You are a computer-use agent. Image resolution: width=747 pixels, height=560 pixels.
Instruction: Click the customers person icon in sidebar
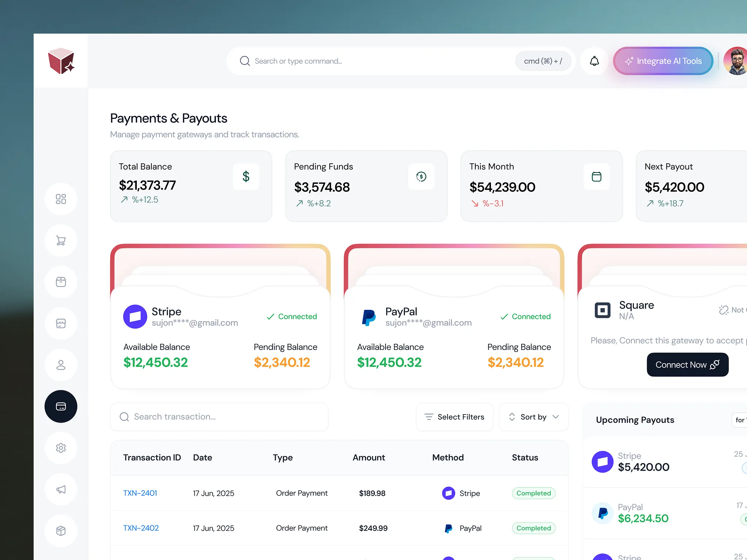click(x=61, y=365)
